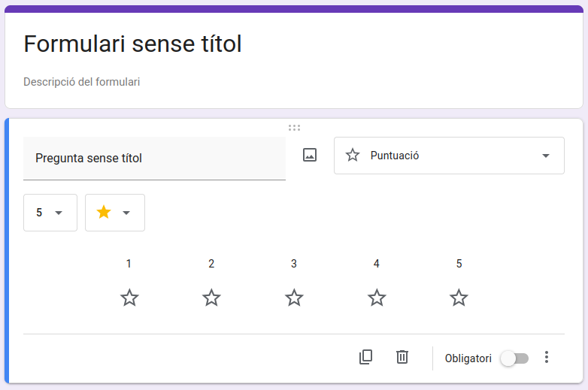Click the Pregunta sense títol question field
This screenshot has width=588, height=390.
(x=154, y=159)
